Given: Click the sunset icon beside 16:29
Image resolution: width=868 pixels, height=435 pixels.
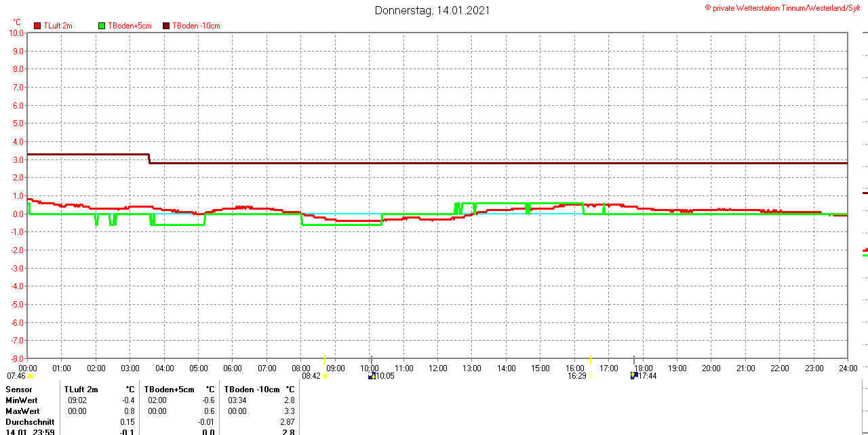Looking at the screenshot, I should [590, 376].
